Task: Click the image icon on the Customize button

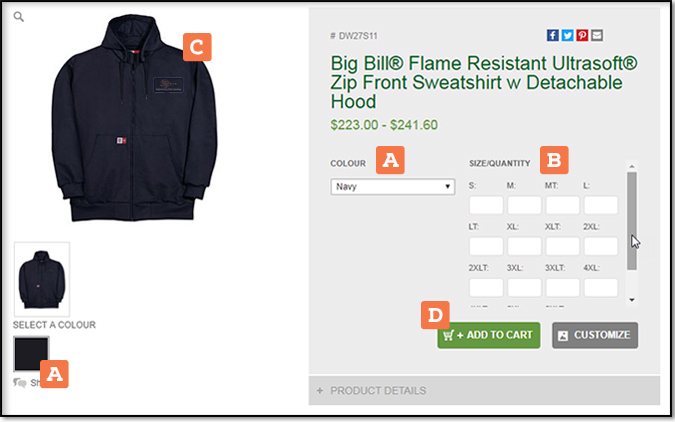Action: coord(563,335)
